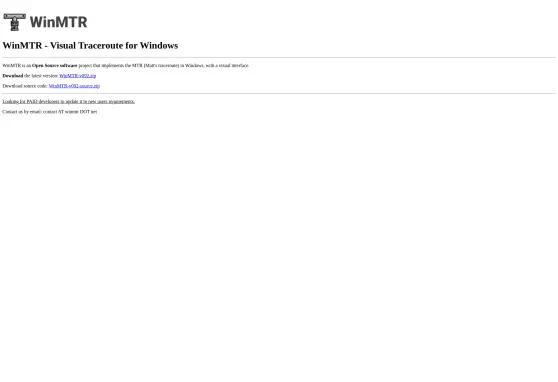Click 'WinMTR is an' at the paragraph start

(x=17, y=66)
